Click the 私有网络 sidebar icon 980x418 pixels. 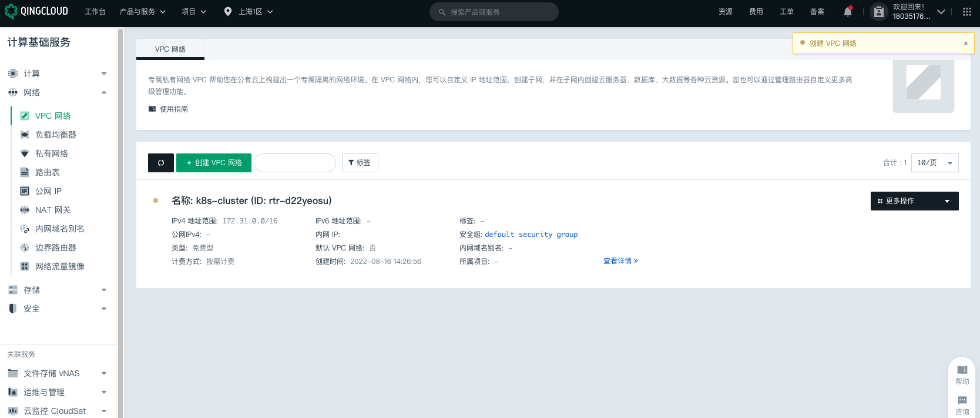tap(25, 153)
